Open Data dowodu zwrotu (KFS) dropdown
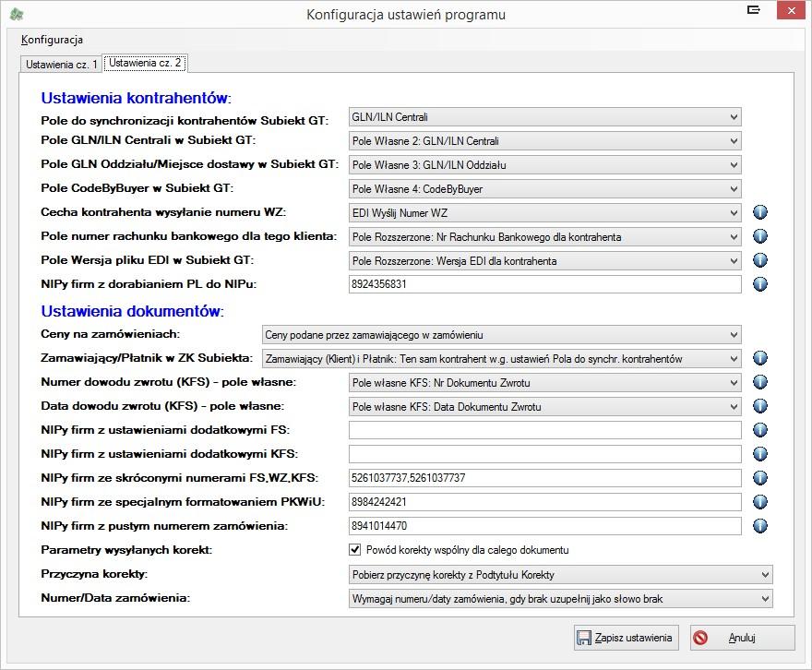The height and width of the screenshot is (670, 812). (x=544, y=407)
